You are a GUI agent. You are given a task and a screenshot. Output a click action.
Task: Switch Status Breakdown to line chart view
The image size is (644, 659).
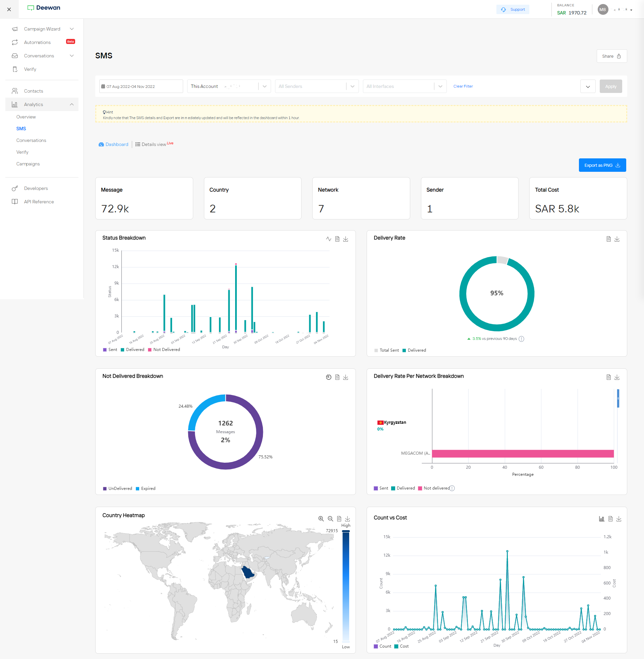(x=328, y=239)
